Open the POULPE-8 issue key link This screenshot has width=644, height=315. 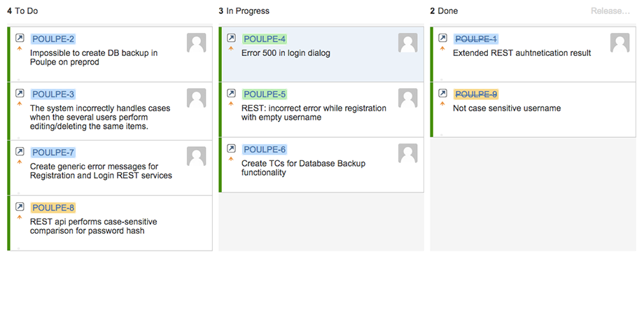click(53, 208)
